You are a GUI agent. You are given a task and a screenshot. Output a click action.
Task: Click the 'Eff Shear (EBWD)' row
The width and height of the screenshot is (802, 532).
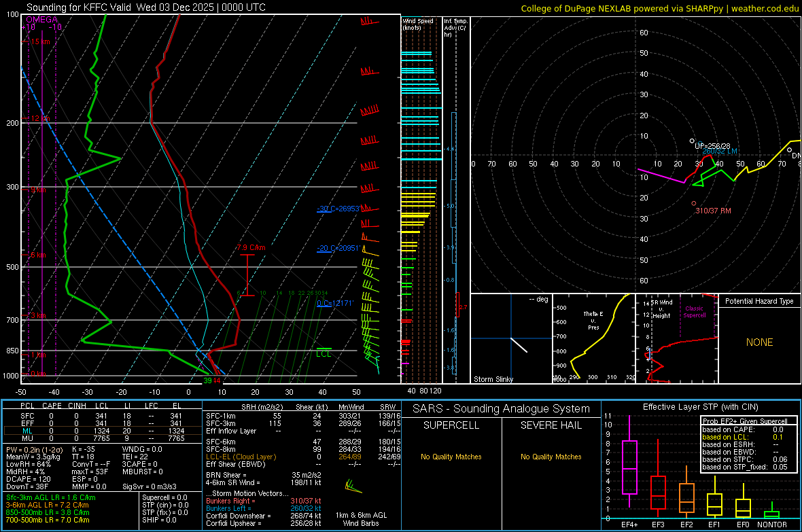303,464
